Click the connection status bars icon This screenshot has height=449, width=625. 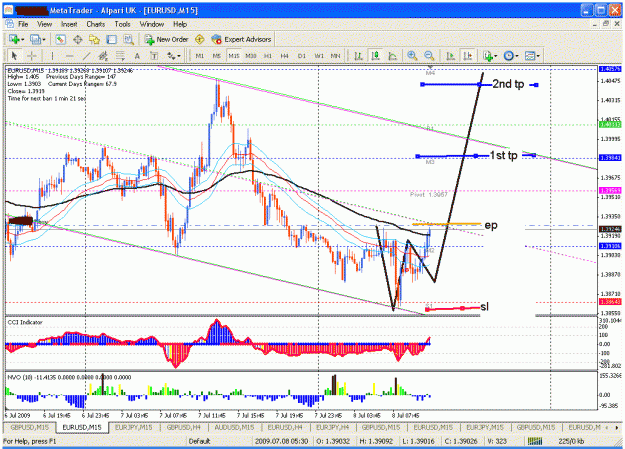click(535, 441)
